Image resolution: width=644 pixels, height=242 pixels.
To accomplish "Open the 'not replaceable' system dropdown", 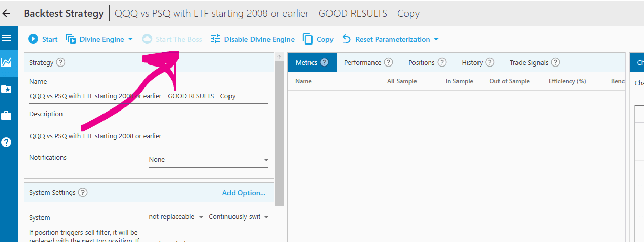I will pyautogui.click(x=176, y=217).
